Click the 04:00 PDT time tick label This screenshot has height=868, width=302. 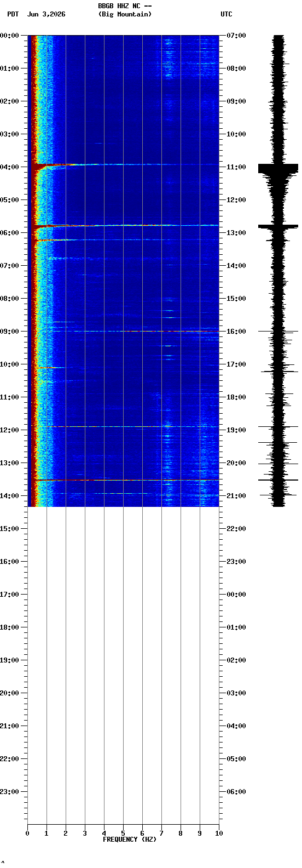point(9,167)
